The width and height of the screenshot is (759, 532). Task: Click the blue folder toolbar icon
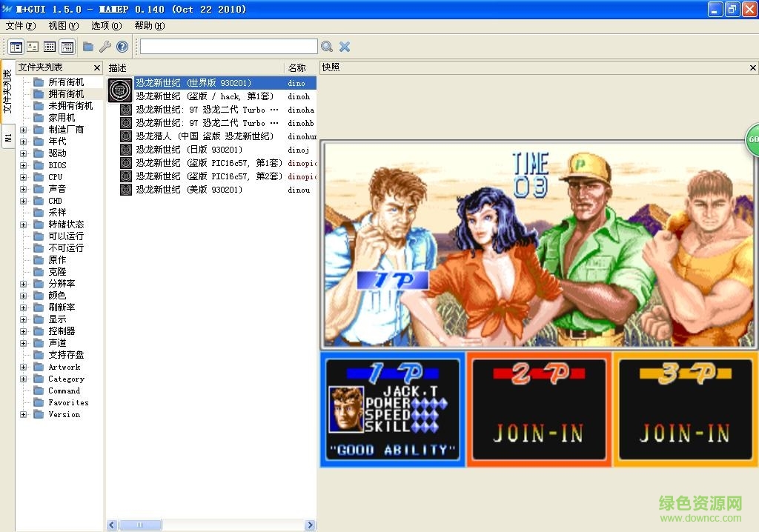[x=88, y=47]
